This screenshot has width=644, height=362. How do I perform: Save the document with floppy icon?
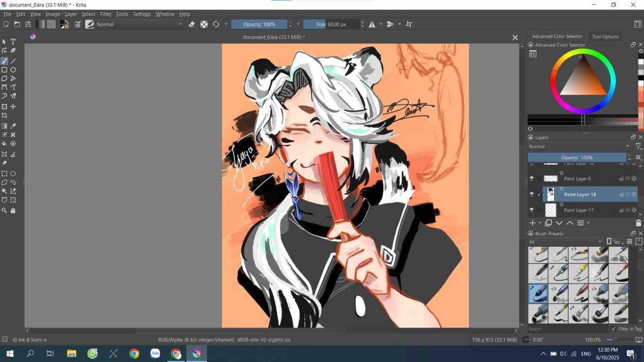coord(28,24)
